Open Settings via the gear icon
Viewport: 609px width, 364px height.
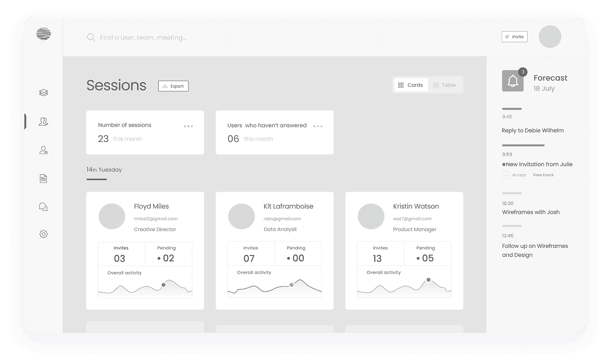pyautogui.click(x=43, y=234)
